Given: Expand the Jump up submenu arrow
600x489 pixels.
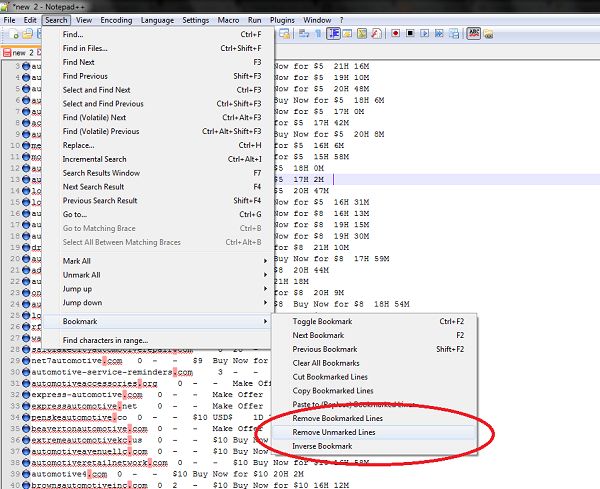Looking at the screenshot, I should 265,289.
